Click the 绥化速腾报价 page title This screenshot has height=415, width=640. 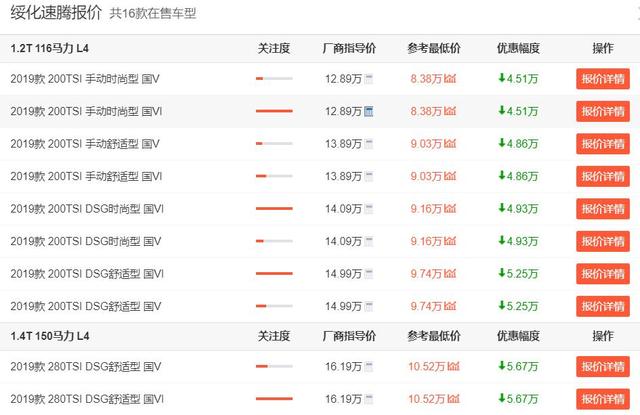point(56,13)
